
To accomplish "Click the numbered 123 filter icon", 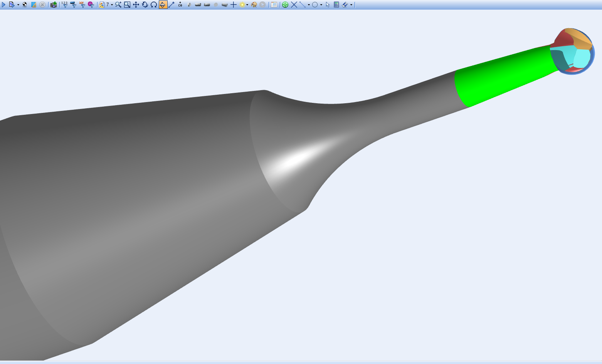I will 64,5.
